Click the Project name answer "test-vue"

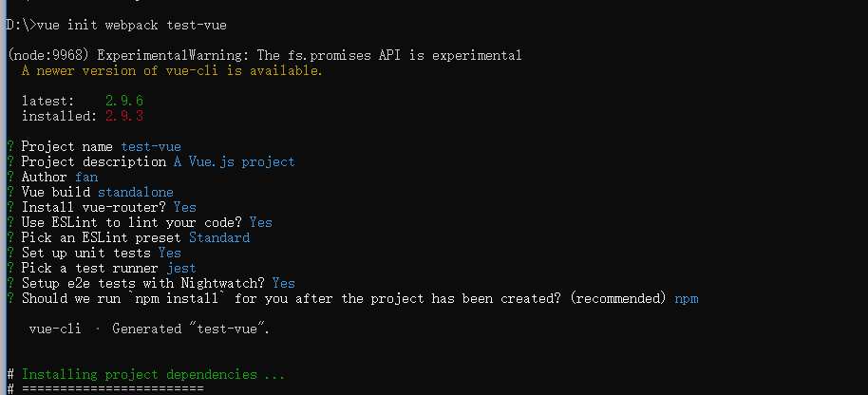[151, 146]
